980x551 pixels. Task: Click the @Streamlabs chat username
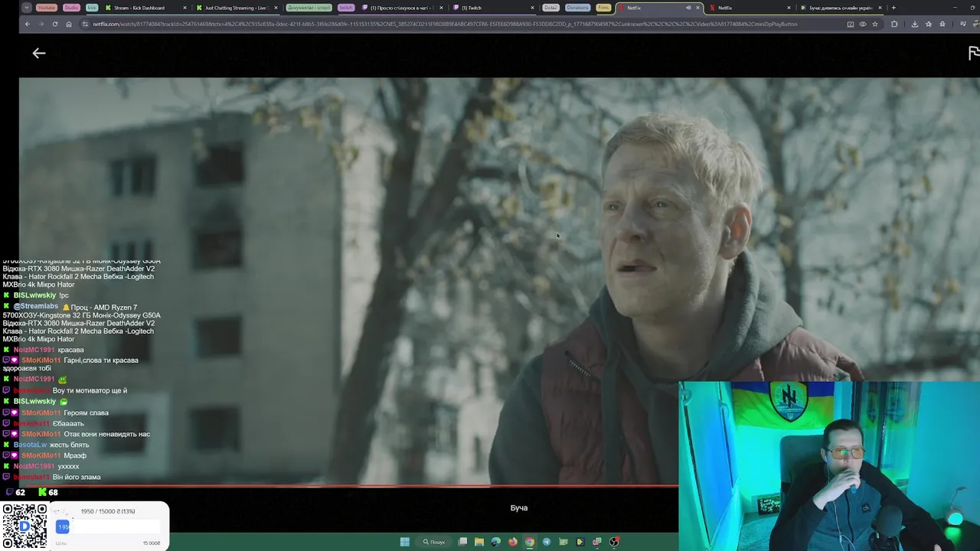(x=35, y=307)
